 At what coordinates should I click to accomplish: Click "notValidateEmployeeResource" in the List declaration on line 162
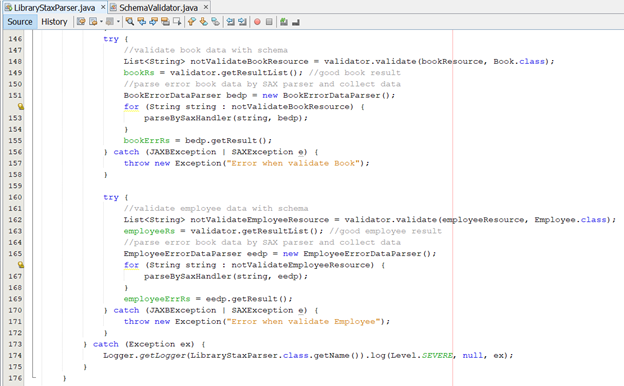259,220
